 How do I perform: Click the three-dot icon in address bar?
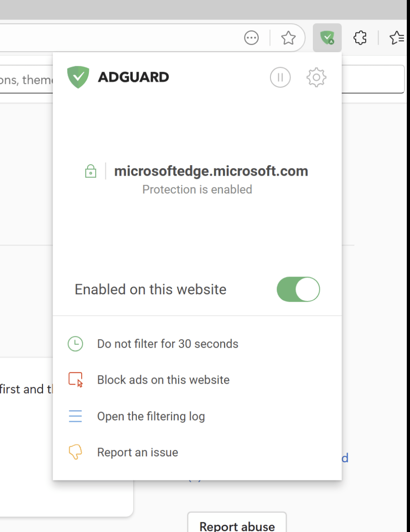click(251, 38)
